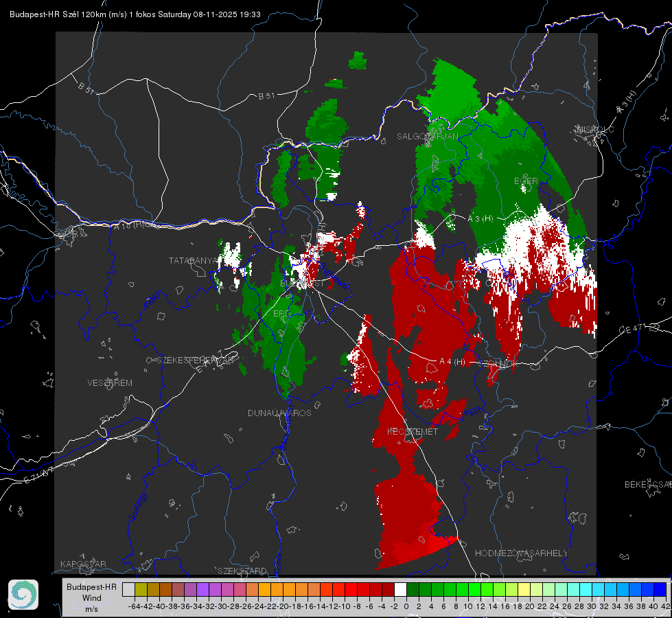
Task: Click the Somogy county label
Action: (x=137, y=506)
